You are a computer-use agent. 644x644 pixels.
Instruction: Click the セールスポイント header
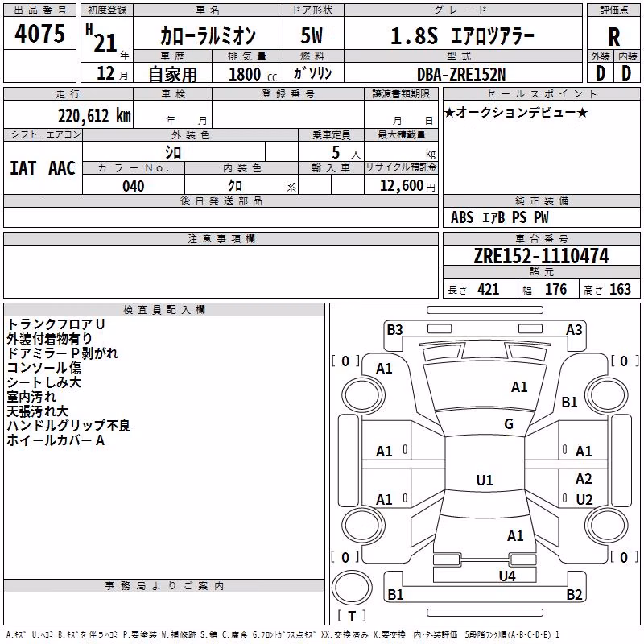click(x=542, y=94)
